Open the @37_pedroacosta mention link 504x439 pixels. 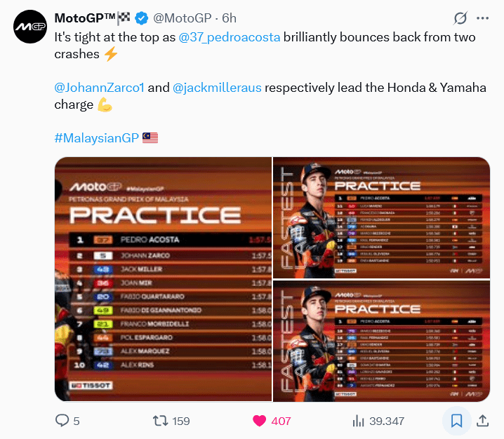[x=230, y=36]
